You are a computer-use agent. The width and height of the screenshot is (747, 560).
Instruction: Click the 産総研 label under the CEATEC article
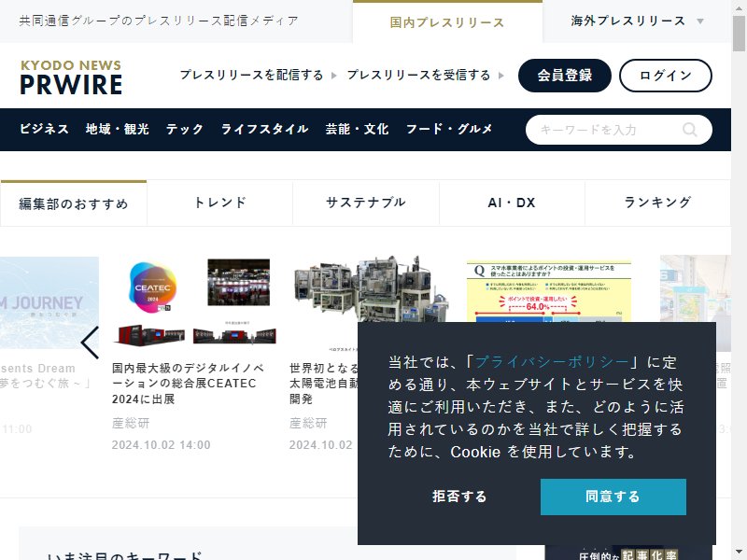click(x=131, y=423)
